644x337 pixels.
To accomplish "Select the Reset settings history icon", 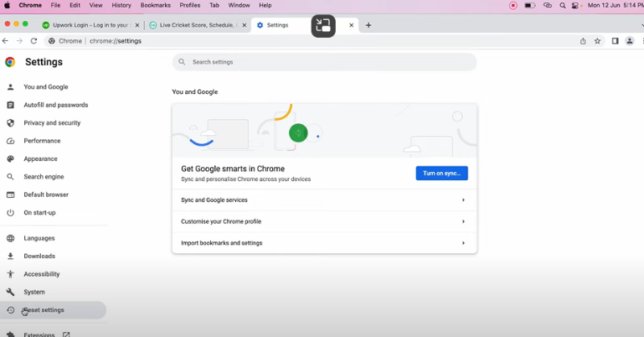I will (x=11, y=310).
